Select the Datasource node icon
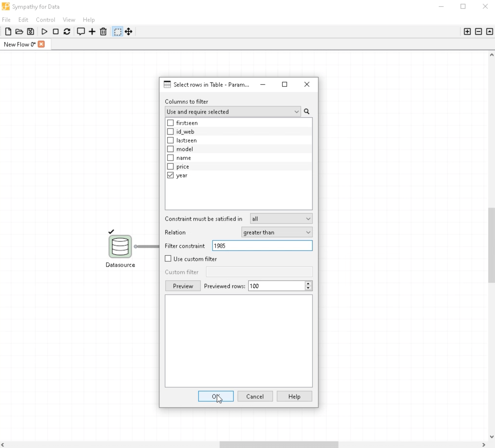This screenshot has width=495, height=448. point(120,246)
